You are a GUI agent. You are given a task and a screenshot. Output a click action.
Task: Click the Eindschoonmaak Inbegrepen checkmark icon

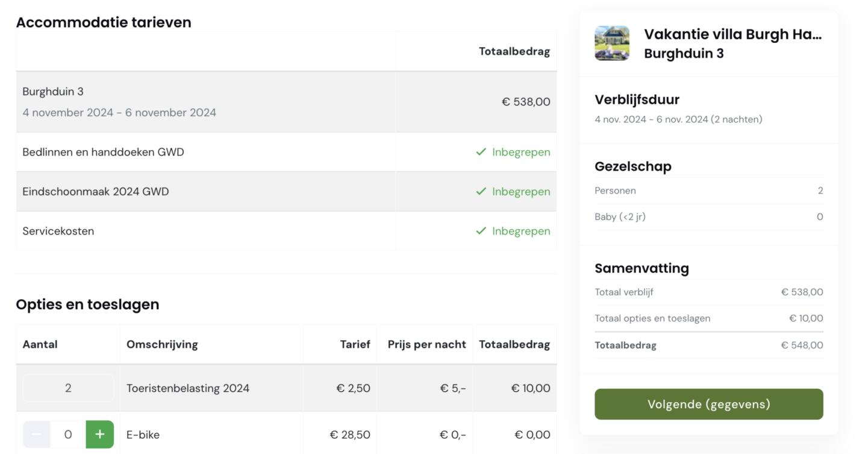[x=481, y=192]
